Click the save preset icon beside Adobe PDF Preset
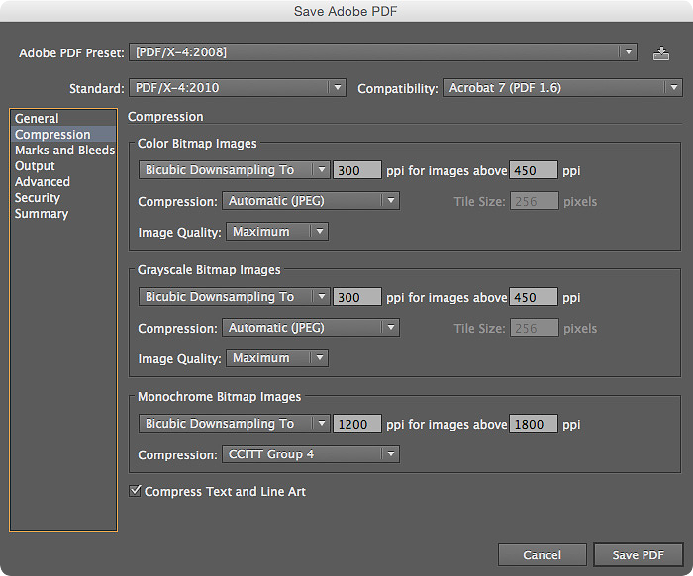This screenshot has width=693, height=576. [x=661, y=53]
